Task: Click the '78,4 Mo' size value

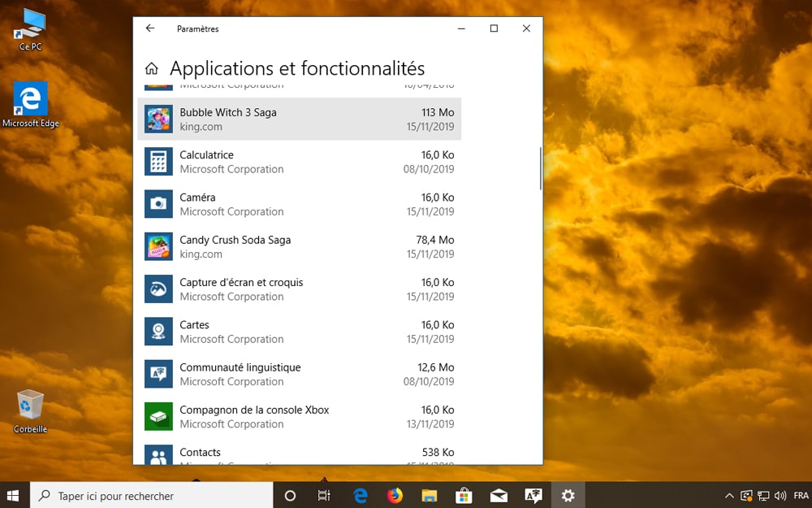Action: [435, 240]
